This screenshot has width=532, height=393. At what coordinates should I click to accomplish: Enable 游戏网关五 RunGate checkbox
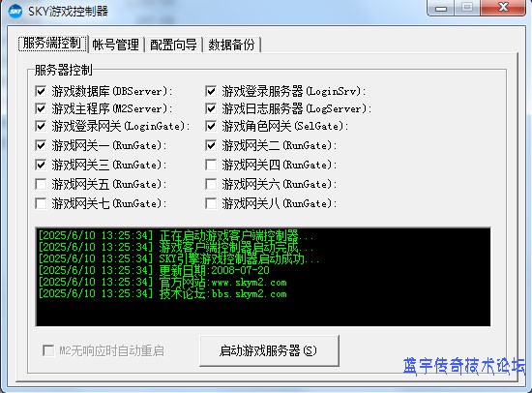(x=41, y=184)
